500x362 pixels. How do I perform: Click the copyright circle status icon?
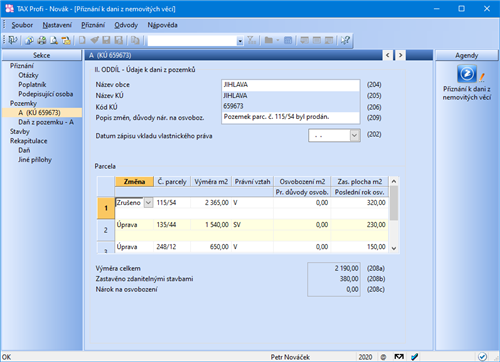point(383,357)
